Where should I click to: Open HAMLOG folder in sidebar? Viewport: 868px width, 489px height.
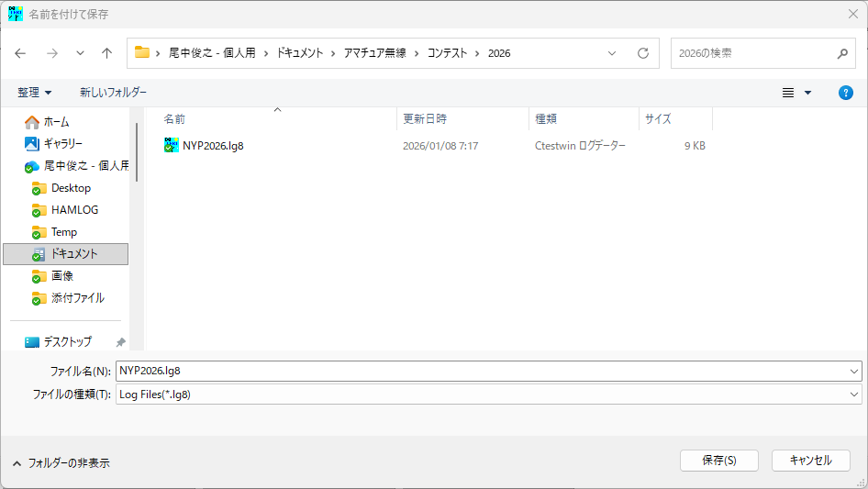(x=74, y=210)
